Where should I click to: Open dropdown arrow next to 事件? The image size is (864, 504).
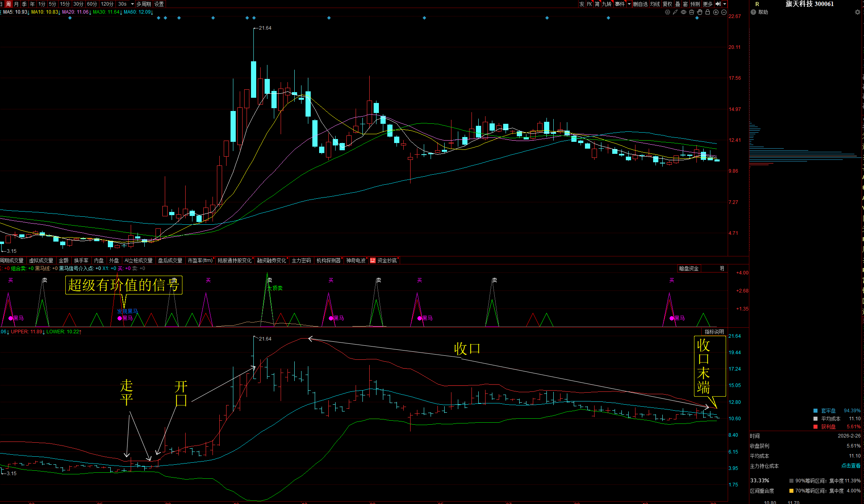click(x=629, y=4)
